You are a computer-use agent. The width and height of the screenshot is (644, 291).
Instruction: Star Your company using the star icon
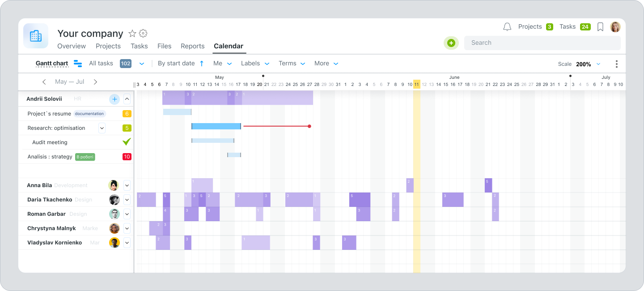click(131, 33)
